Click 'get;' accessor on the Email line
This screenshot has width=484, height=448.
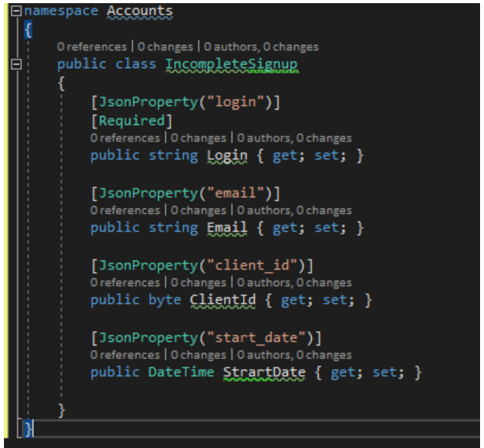click(x=289, y=228)
